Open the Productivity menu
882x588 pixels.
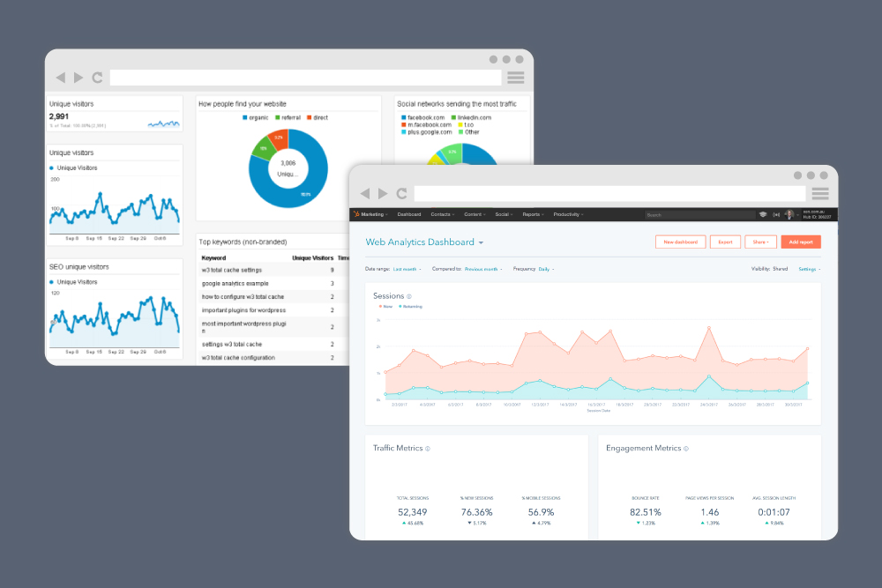pyautogui.click(x=568, y=214)
